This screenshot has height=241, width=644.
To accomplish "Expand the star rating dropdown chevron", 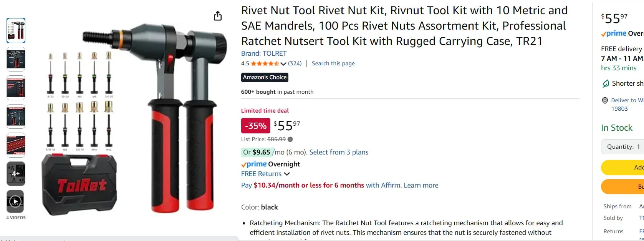I will pos(283,64).
